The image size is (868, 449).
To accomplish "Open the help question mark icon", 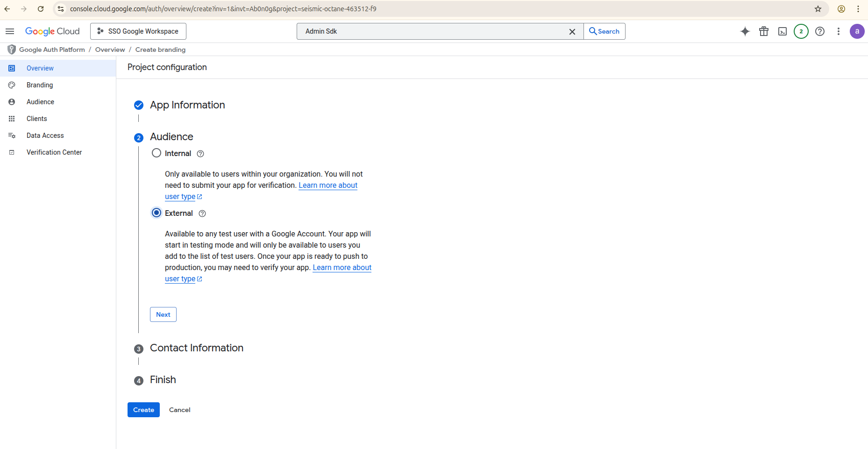I will point(820,31).
